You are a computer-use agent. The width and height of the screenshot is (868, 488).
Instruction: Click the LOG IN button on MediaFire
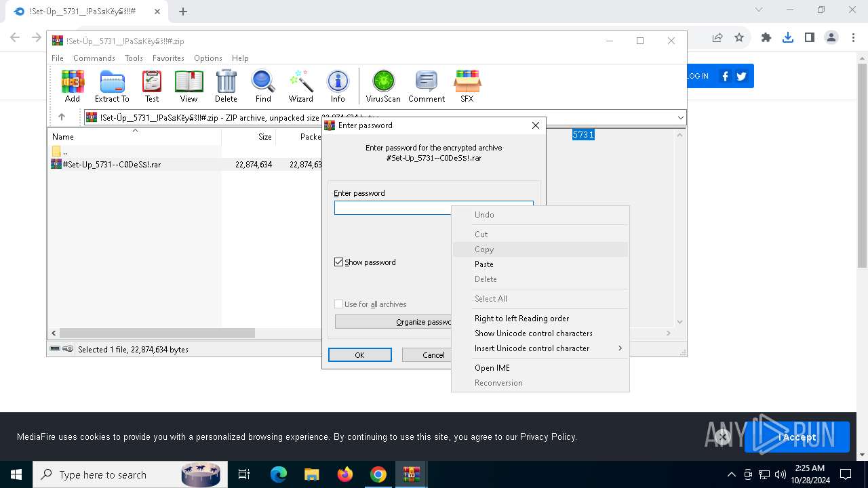698,76
